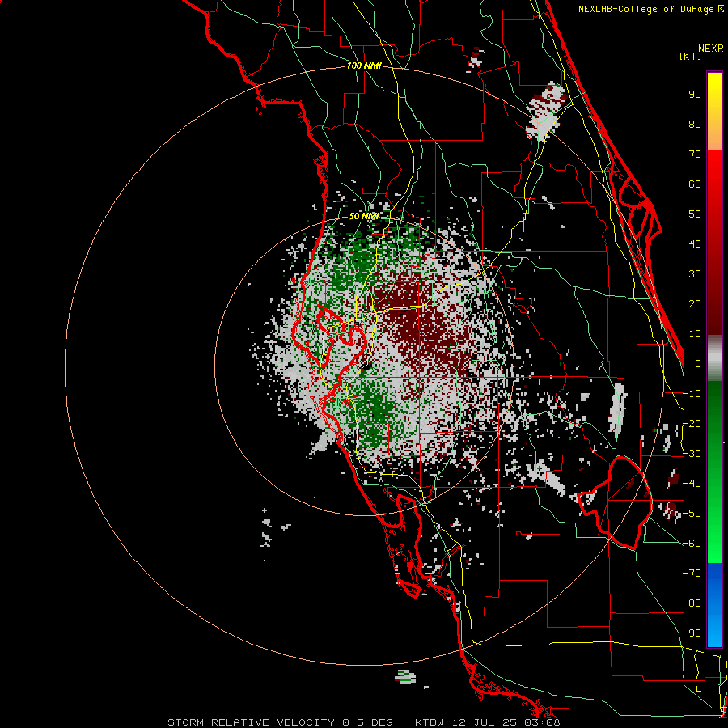The image size is (728, 728).
Task: Click the -60 scale label
Action: point(692,544)
